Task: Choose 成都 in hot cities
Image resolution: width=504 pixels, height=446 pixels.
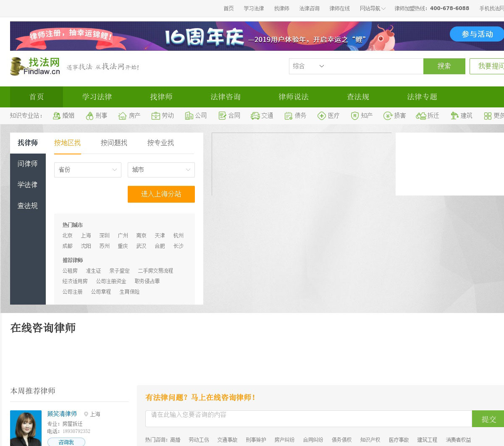Action: (68, 246)
